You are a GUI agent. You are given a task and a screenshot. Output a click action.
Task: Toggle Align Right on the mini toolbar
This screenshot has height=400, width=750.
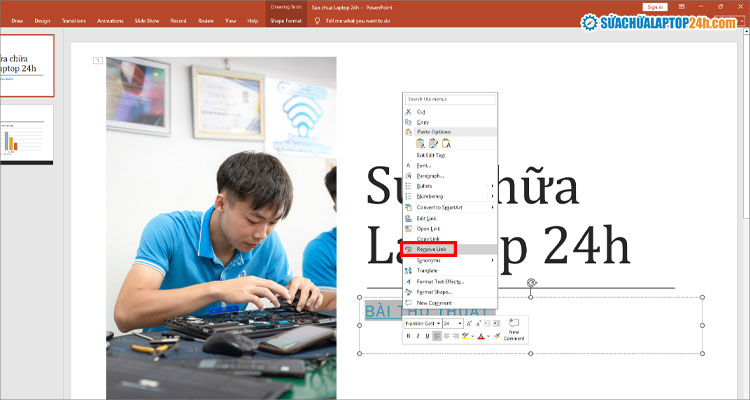tap(455, 336)
